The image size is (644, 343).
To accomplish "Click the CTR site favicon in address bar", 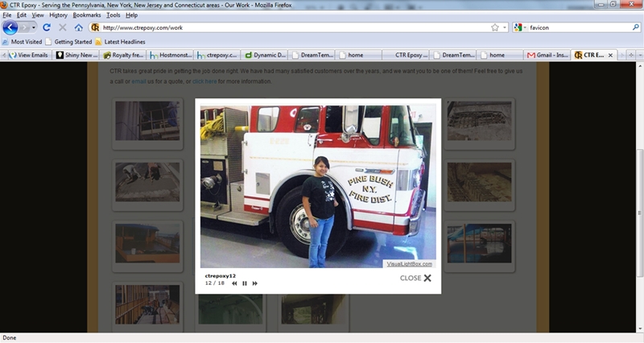I will [95, 27].
